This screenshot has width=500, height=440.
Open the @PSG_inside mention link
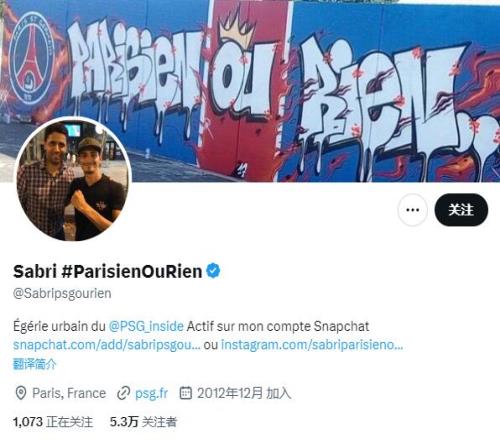click(x=146, y=326)
